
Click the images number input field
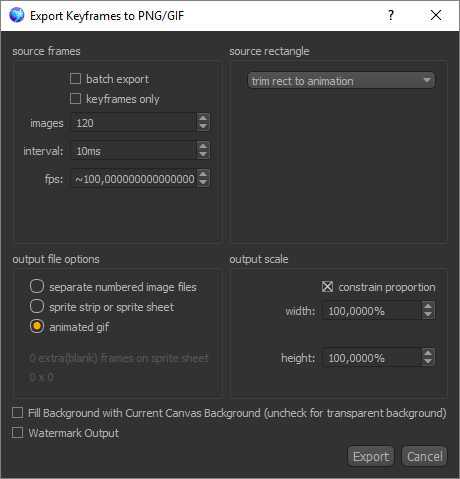pos(134,122)
